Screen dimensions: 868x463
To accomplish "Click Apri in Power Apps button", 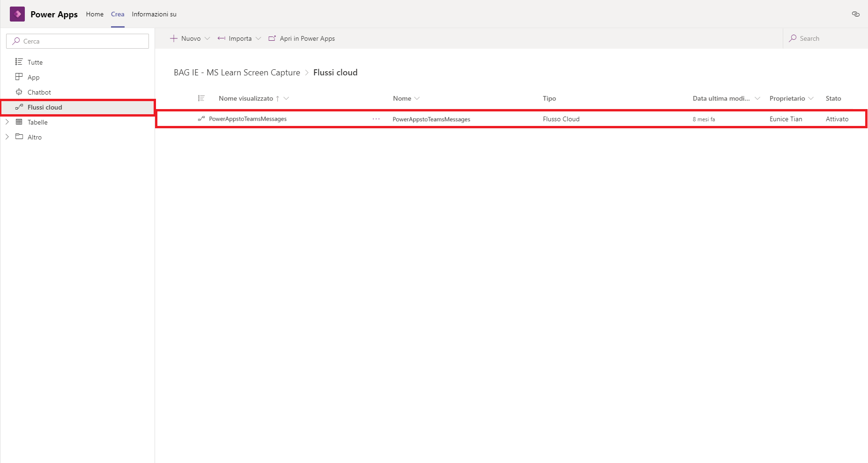I will [302, 38].
